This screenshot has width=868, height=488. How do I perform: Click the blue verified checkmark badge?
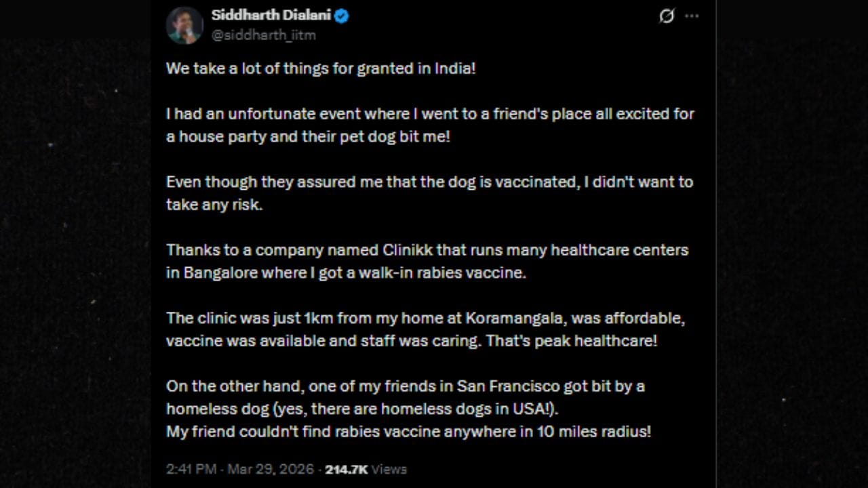tap(341, 15)
